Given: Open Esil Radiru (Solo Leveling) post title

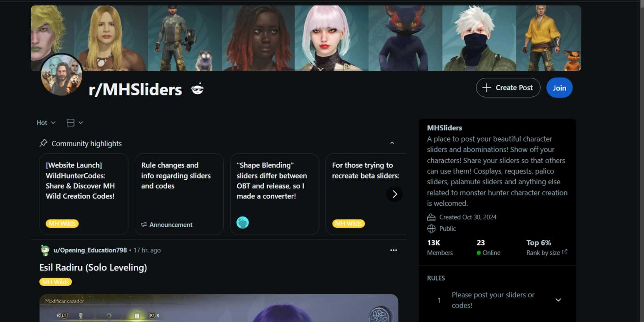Looking at the screenshot, I should (x=93, y=267).
